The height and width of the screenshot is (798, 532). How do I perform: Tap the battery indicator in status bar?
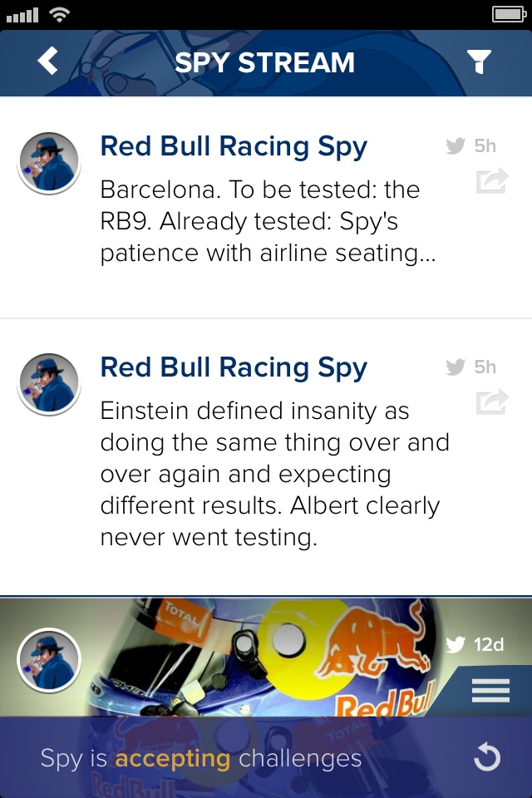pos(508,14)
